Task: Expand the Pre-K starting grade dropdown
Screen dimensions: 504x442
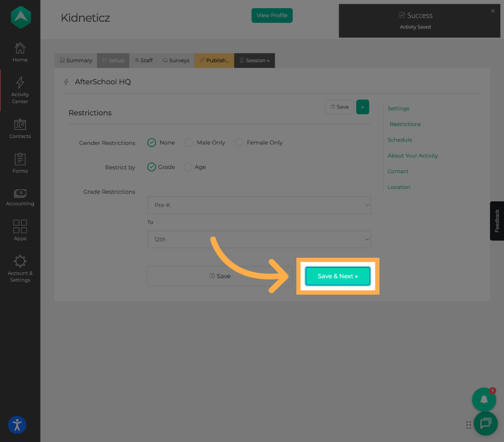Action: pyautogui.click(x=259, y=205)
